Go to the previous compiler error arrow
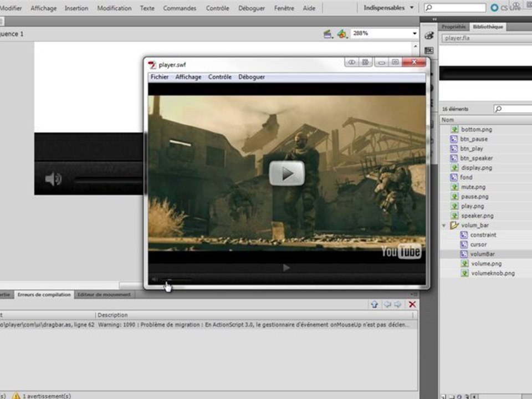Image resolution: width=532 pixels, height=399 pixels. (x=387, y=304)
